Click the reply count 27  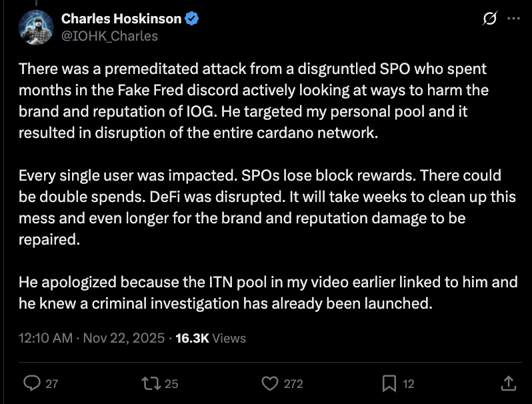click(x=51, y=384)
